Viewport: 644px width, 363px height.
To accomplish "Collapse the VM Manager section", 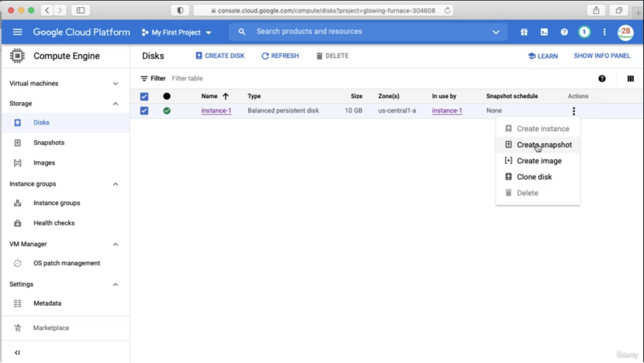I will point(115,244).
